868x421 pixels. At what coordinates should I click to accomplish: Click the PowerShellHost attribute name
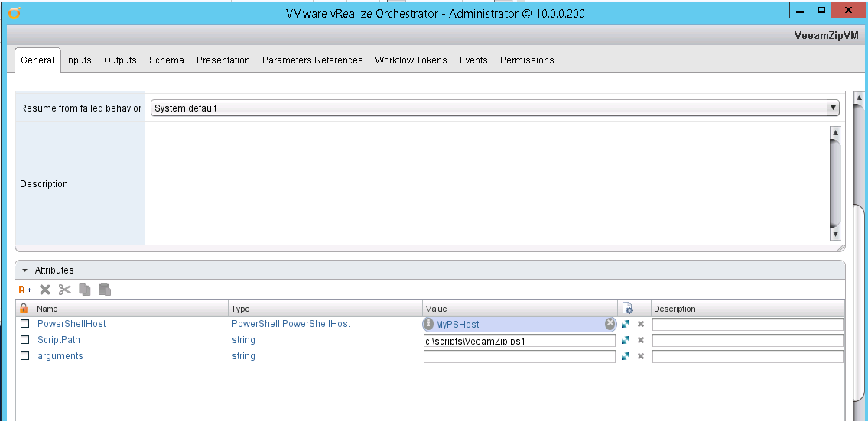pyautogui.click(x=71, y=324)
